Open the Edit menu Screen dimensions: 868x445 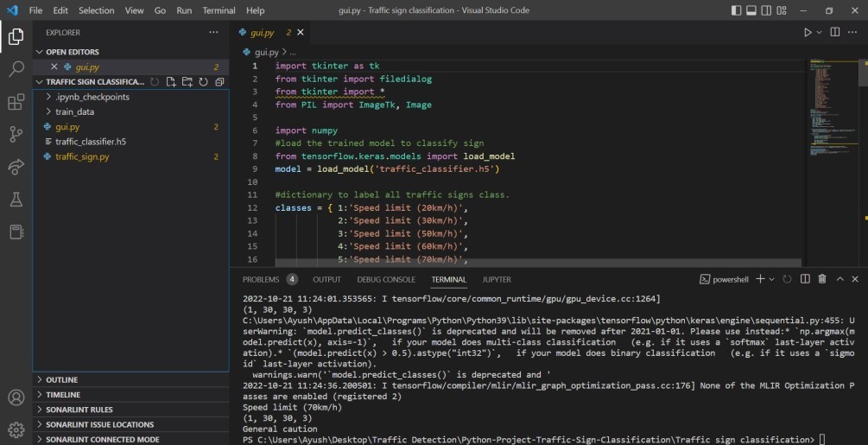(x=60, y=10)
